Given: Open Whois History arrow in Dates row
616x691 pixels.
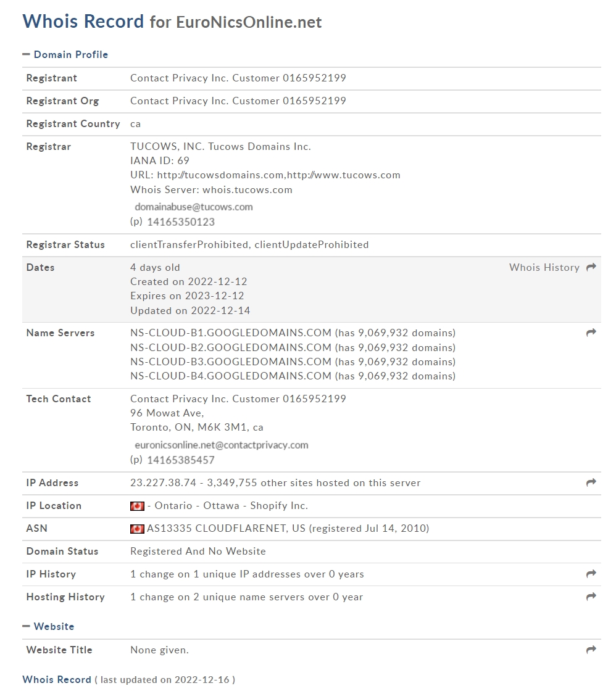Looking at the screenshot, I should [591, 267].
